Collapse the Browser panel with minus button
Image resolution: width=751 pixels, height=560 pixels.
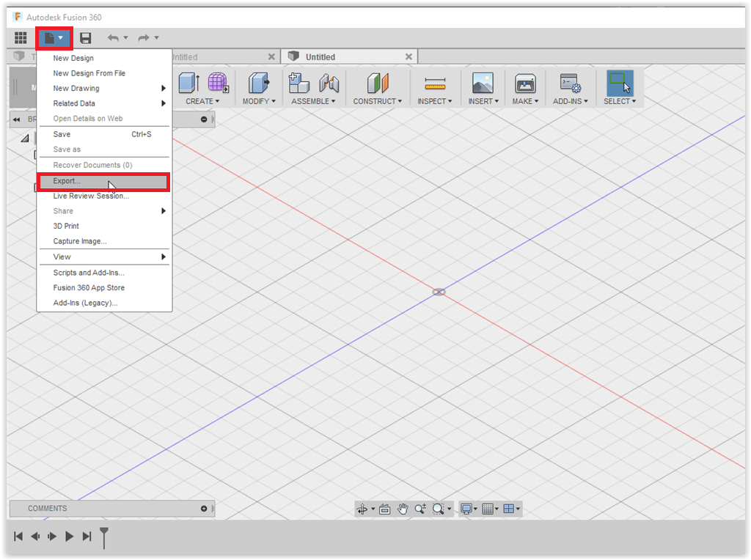pos(203,119)
